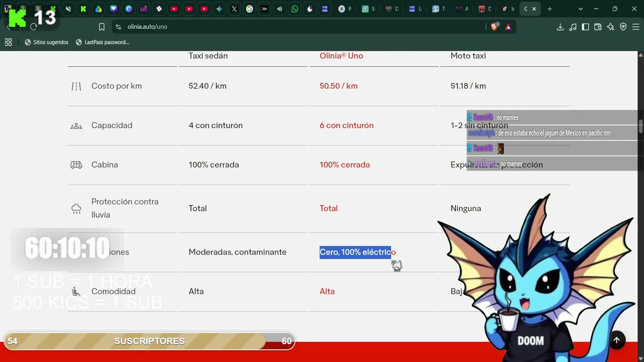Image resolution: width=644 pixels, height=362 pixels.
Task: Switch to the tab labeled L
Action: point(415,9)
